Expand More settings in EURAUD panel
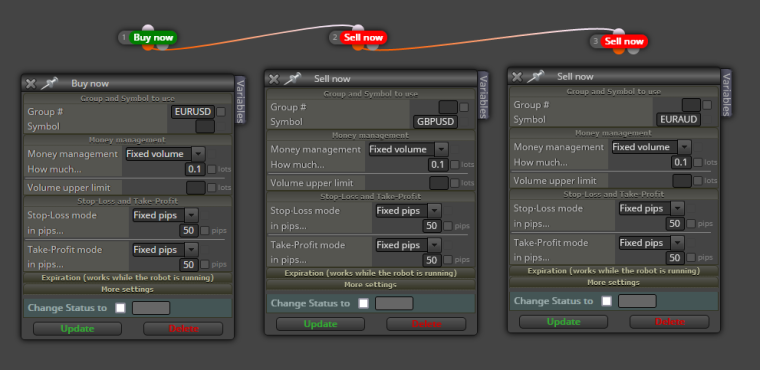Viewport: 760px width, 370px height. pos(614,282)
